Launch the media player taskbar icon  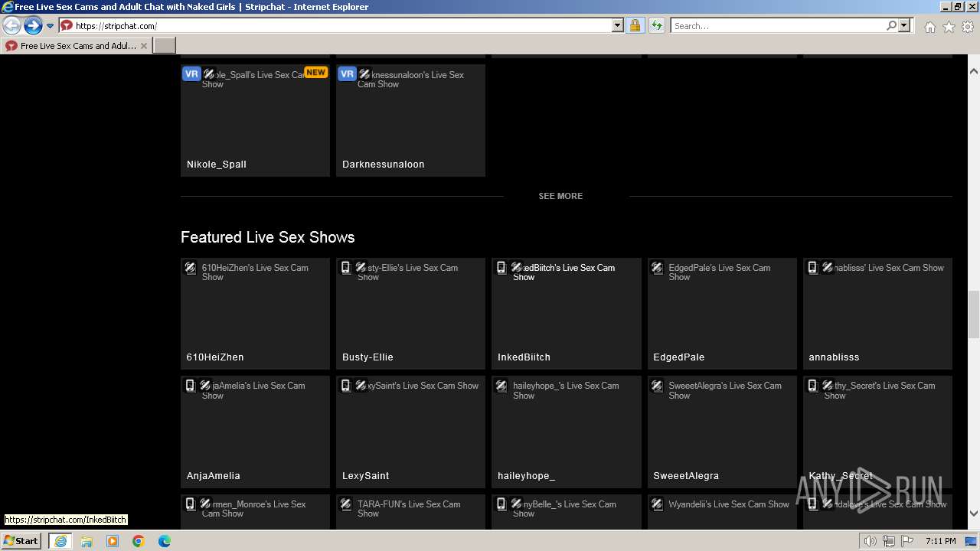(x=113, y=541)
